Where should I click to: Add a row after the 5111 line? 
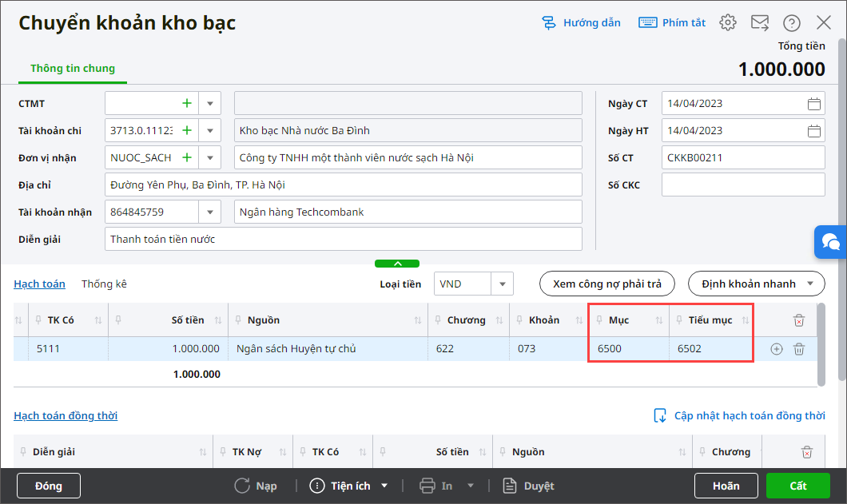(776, 349)
